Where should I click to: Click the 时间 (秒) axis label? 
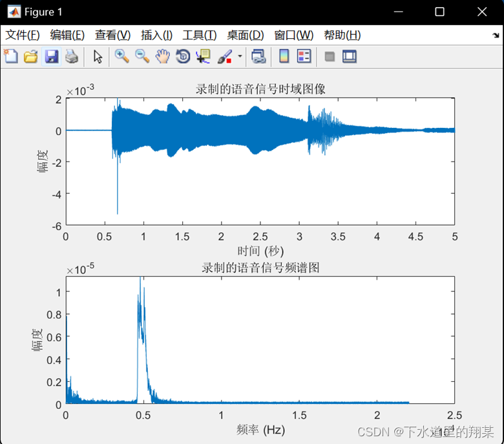click(260, 251)
